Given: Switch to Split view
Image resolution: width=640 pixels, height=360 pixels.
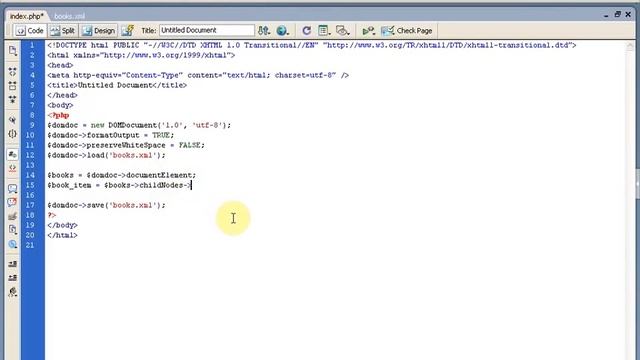Looking at the screenshot, I should pos(63,31).
